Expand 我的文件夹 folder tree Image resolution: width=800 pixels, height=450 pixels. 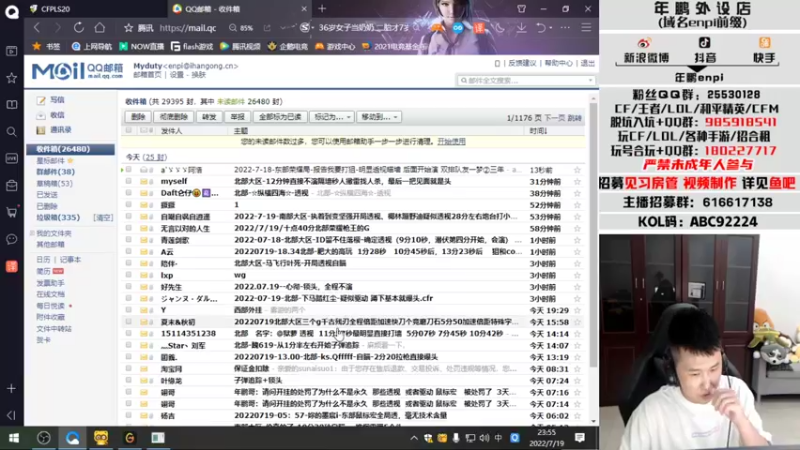[x=32, y=233]
